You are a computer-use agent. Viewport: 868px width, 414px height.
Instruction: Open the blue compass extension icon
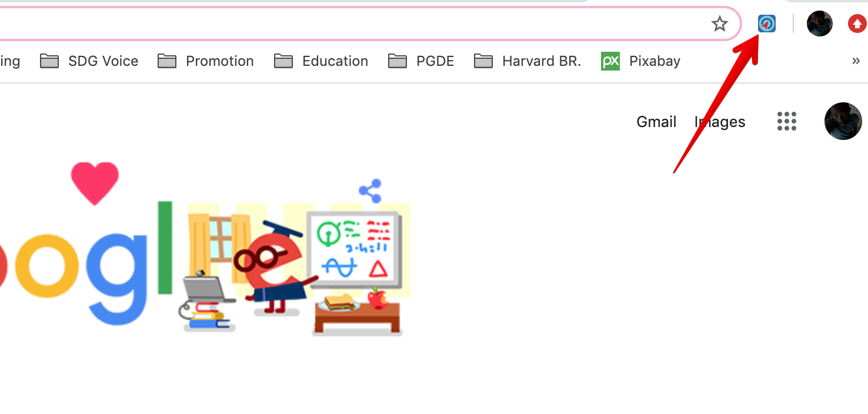coord(766,24)
